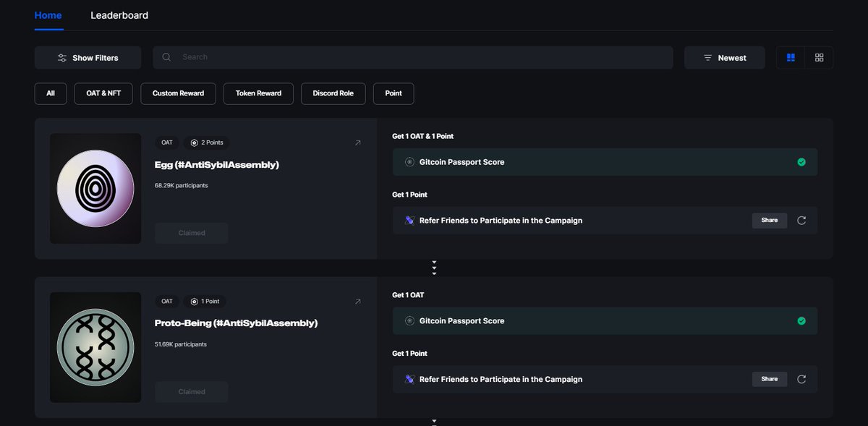
Task: Click 'Get 1 OAT & 1 Point' heading
Action: (x=423, y=136)
